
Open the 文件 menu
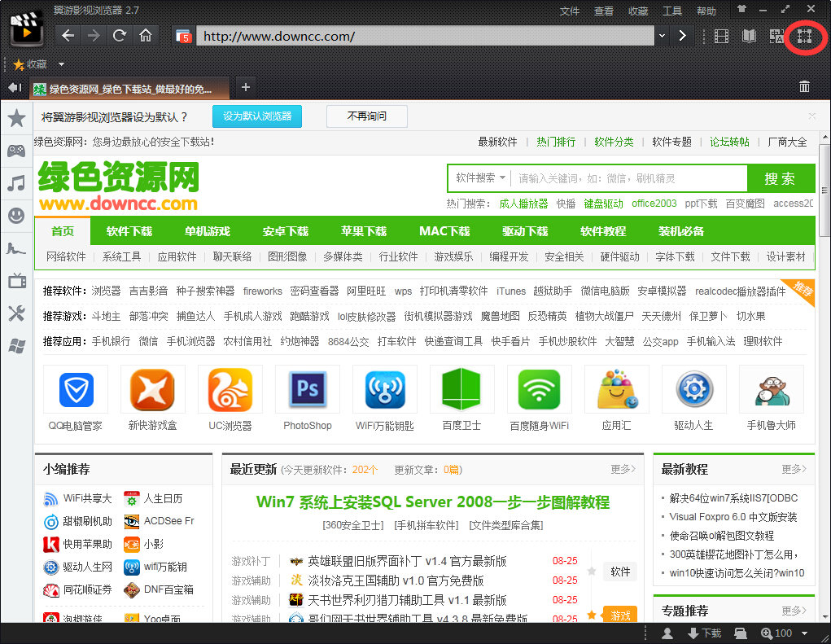[569, 11]
